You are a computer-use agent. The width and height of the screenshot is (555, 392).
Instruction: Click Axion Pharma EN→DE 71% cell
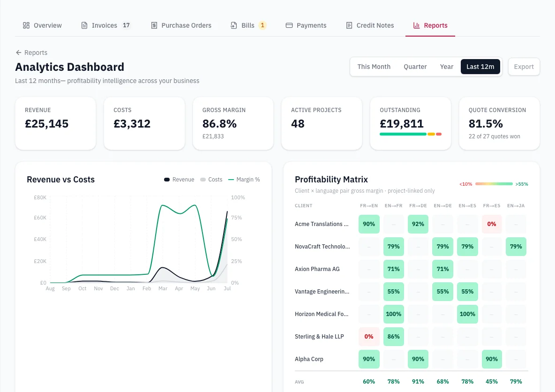coord(443,269)
